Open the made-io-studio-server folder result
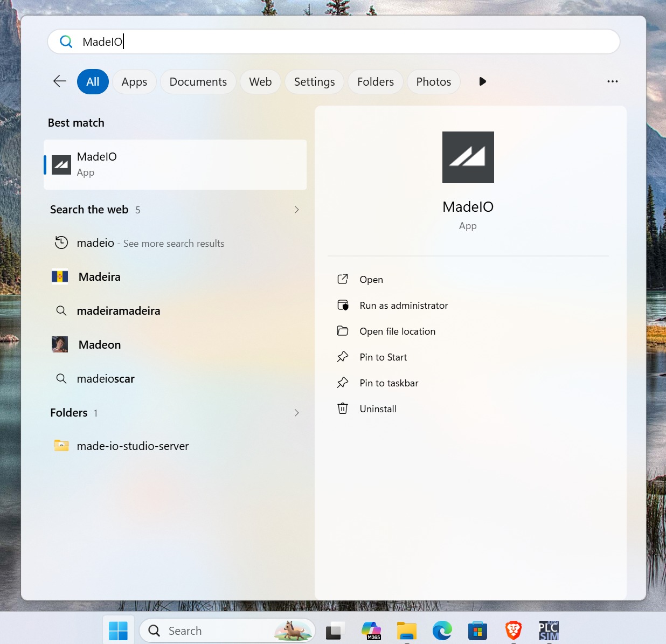The height and width of the screenshot is (644, 666). click(175, 446)
